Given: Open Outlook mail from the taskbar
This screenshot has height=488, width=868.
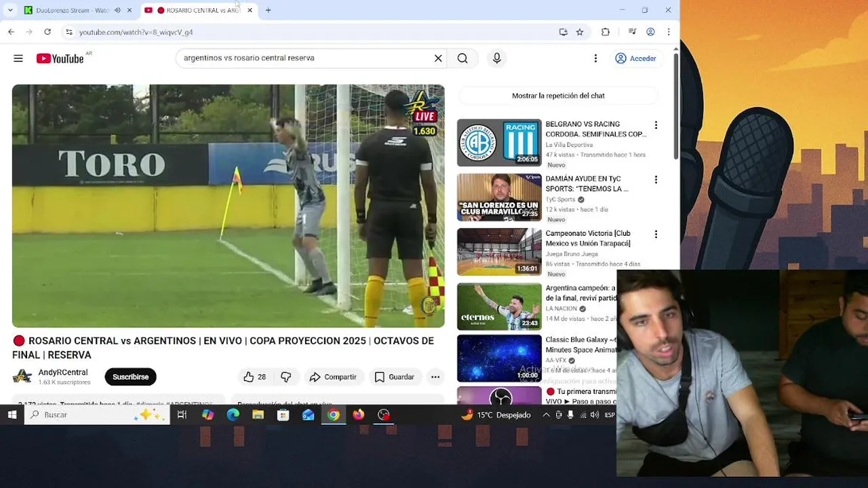Looking at the screenshot, I should [308, 415].
